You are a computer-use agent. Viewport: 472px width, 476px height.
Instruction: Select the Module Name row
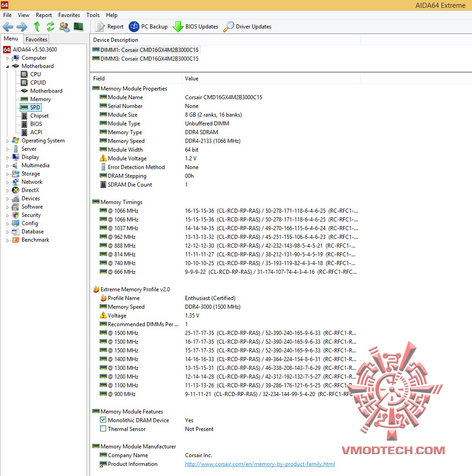[x=225, y=97]
